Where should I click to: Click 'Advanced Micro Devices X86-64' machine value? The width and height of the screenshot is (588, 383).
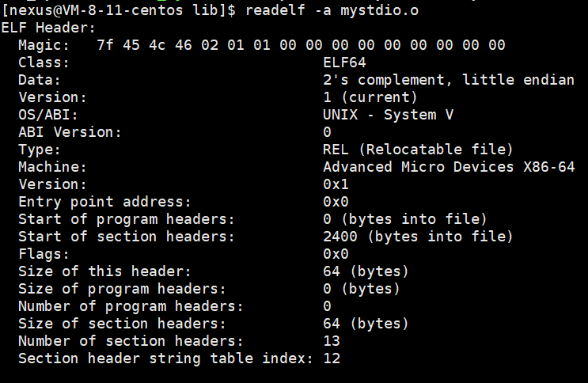[449, 166]
